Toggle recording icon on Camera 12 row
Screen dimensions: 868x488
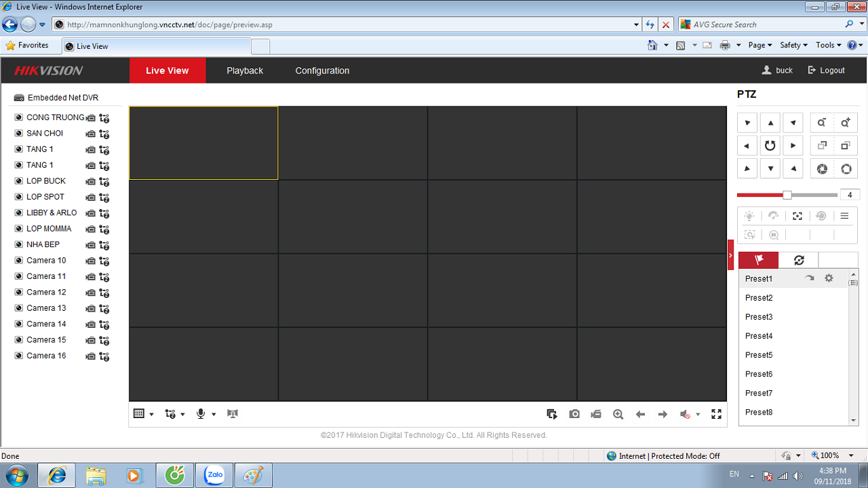click(x=90, y=293)
